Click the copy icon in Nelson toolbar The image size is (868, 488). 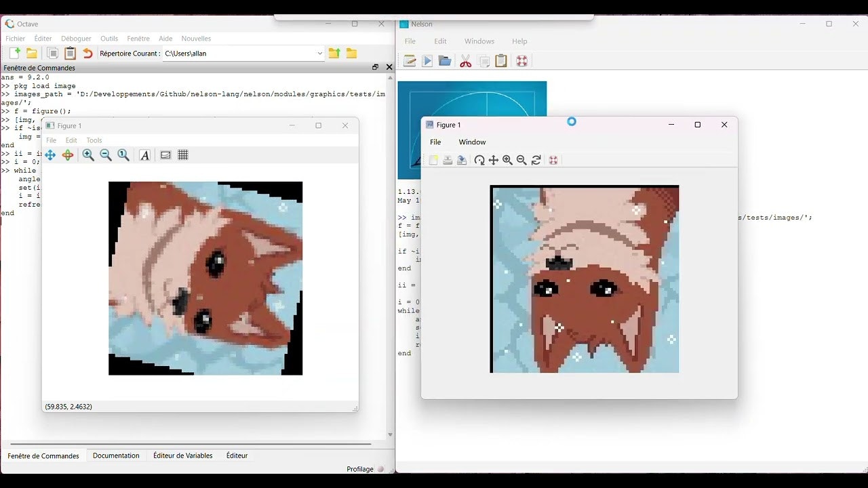click(x=484, y=61)
